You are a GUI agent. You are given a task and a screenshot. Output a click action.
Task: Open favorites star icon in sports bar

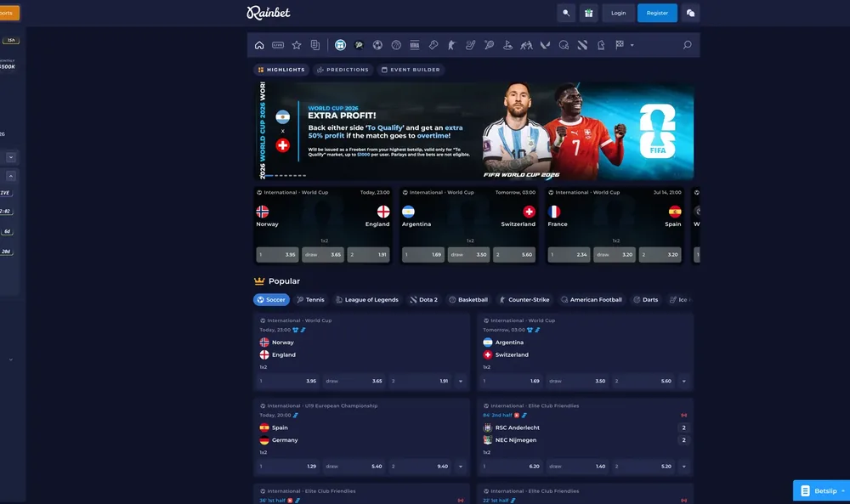[x=297, y=45]
